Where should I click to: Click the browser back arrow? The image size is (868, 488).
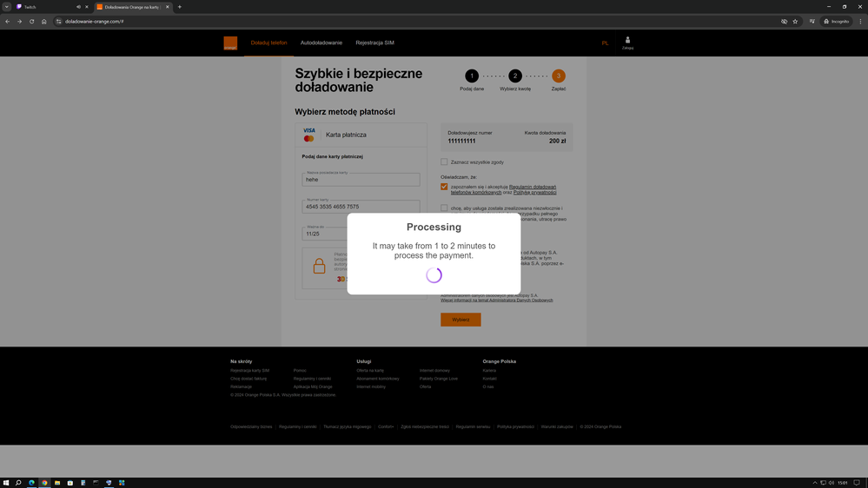[7, 22]
